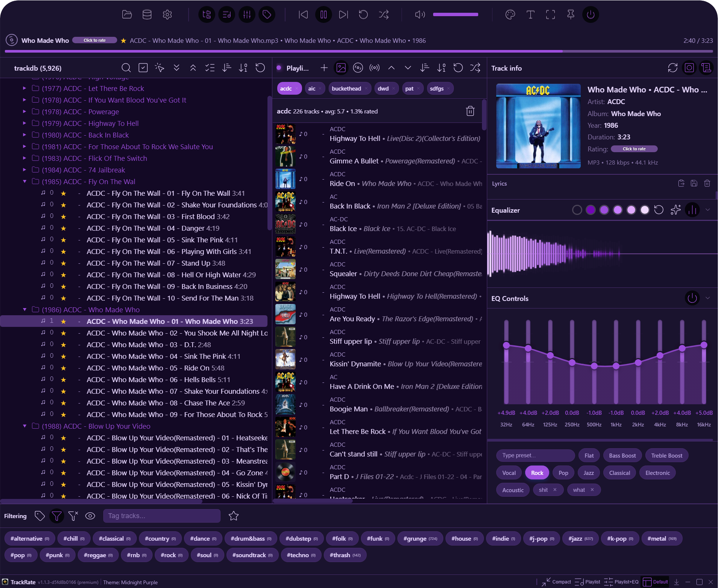The image size is (719, 588).
Task: Adjust the volume slider at the top
Action: 455,14
